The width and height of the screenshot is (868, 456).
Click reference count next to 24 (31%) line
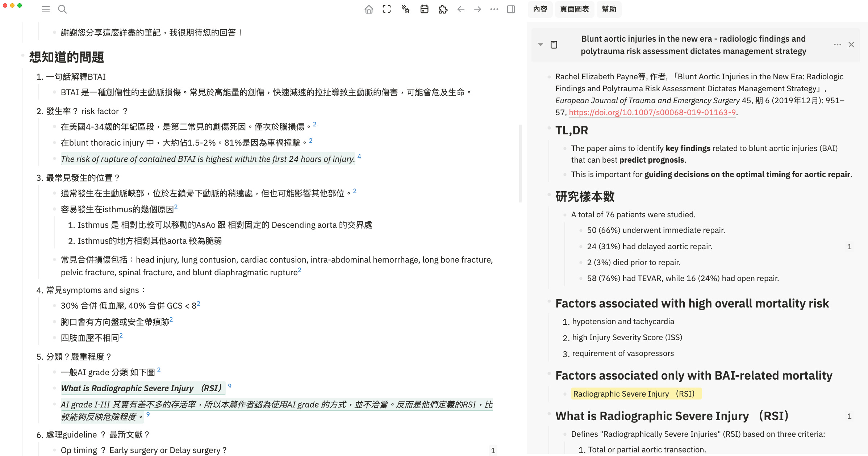(x=849, y=247)
